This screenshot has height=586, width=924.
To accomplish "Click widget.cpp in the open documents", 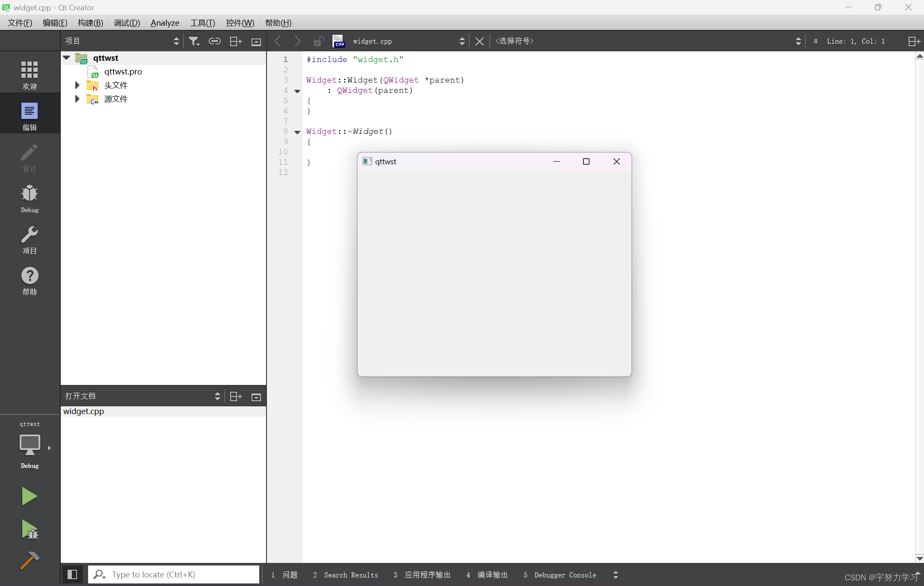I will 84,411.
